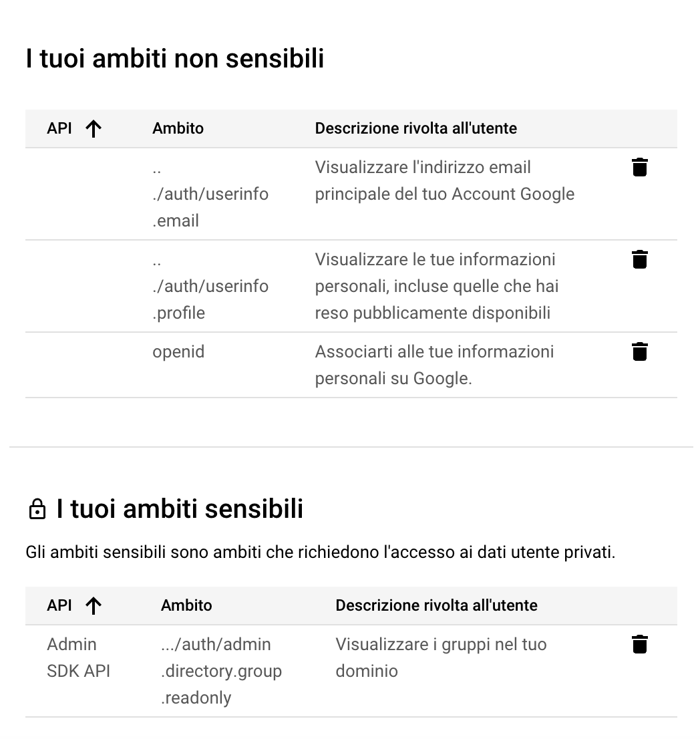Click description about viewing primary email address
This screenshot has width=700, height=739.
(x=444, y=180)
